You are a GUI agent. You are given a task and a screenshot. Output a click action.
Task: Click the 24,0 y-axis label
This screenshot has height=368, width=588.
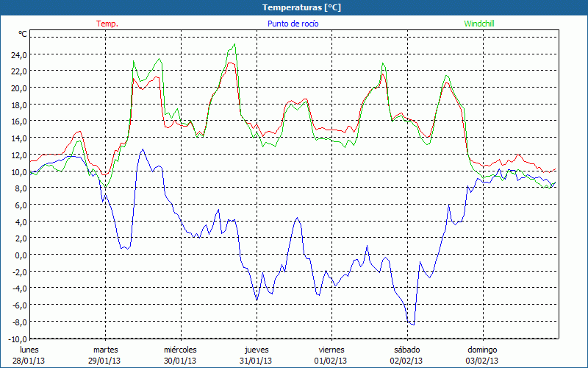[18, 54]
